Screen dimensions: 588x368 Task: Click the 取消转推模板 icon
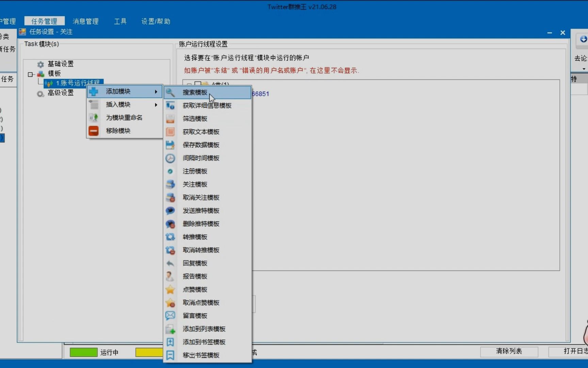pyautogui.click(x=170, y=250)
